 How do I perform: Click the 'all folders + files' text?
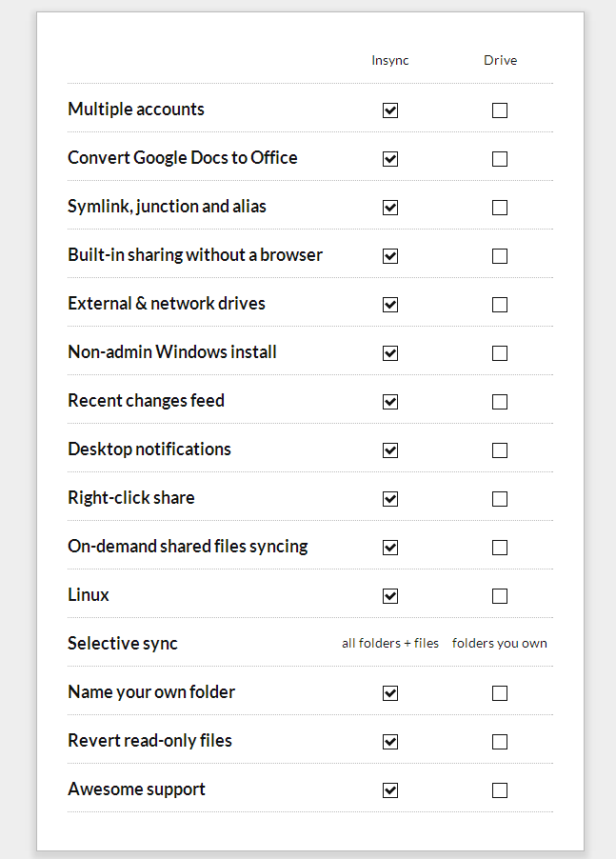pos(390,644)
